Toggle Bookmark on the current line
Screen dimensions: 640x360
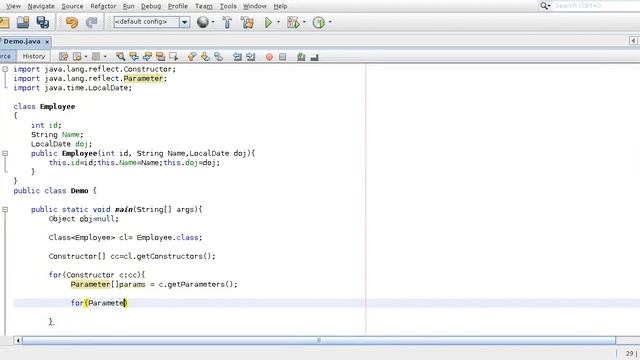coord(218,57)
